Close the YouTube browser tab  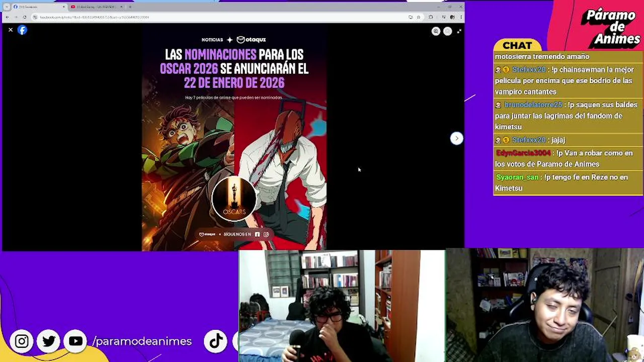[121, 7]
